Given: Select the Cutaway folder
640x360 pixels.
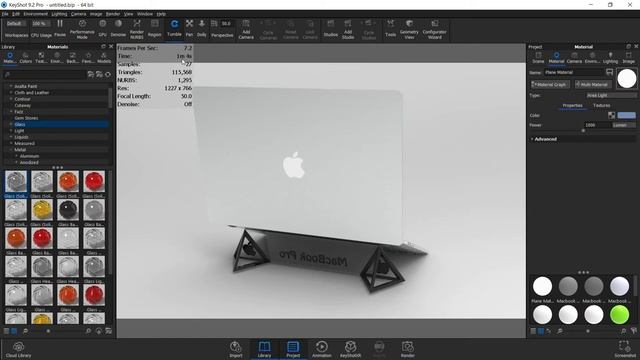Looking at the screenshot, I should point(22,105).
